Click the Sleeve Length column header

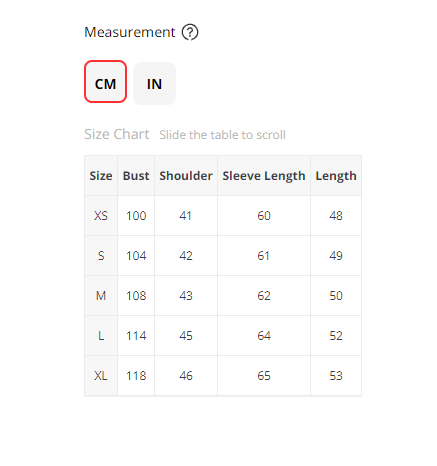pyautogui.click(x=264, y=176)
